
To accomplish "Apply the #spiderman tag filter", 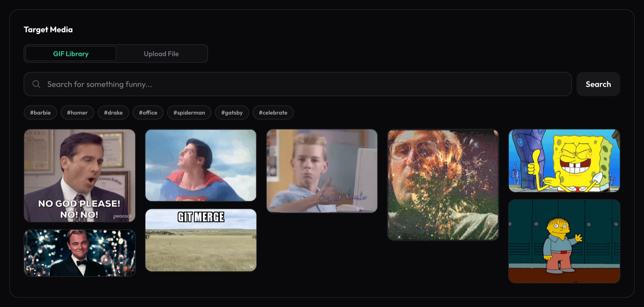I will click(189, 113).
